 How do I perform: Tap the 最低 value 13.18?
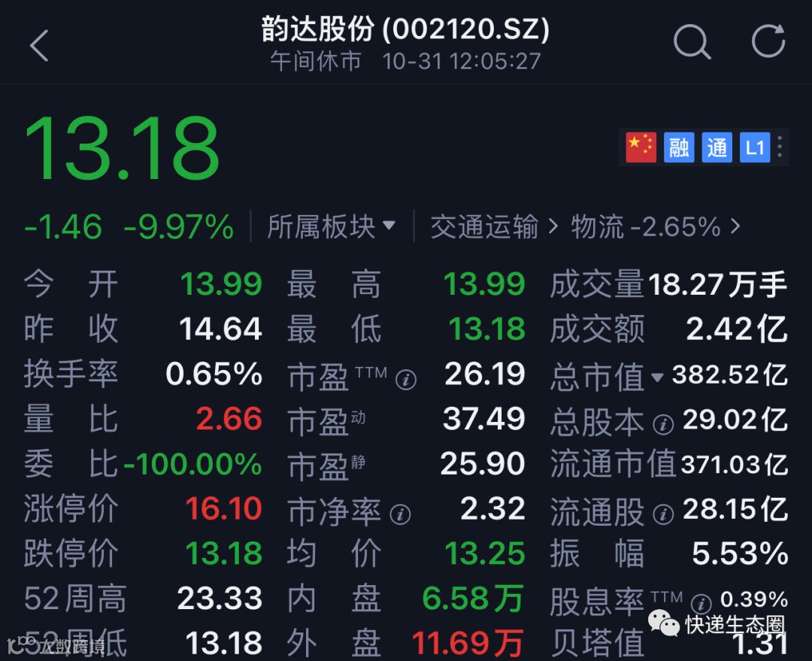pos(486,329)
